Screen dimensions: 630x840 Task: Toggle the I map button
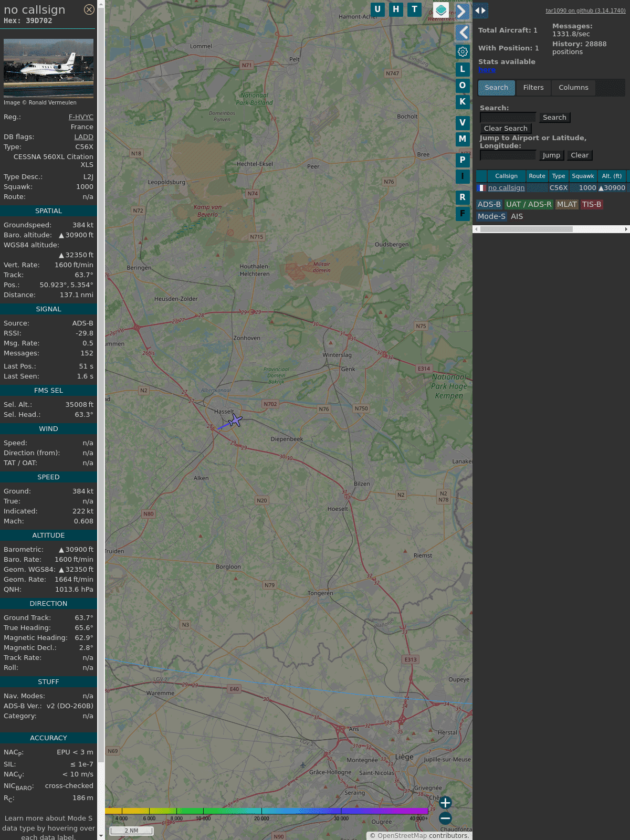pos(463,176)
